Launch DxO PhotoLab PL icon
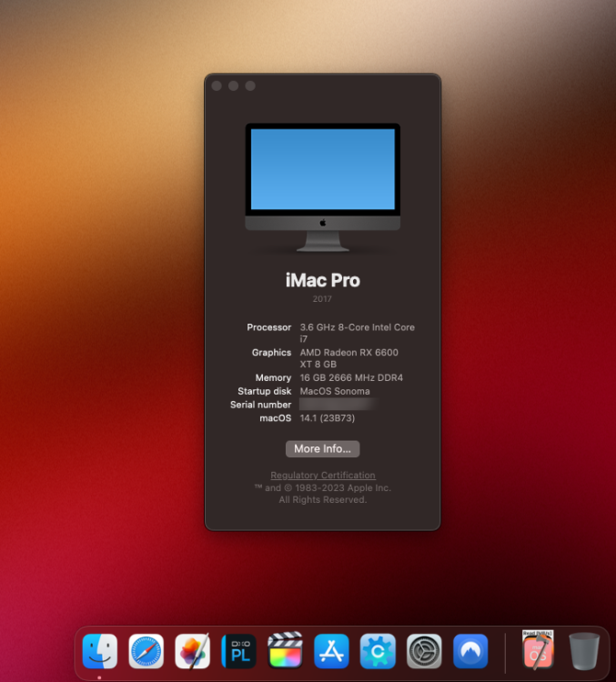This screenshot has width=616, height=682. coord(238,651)
